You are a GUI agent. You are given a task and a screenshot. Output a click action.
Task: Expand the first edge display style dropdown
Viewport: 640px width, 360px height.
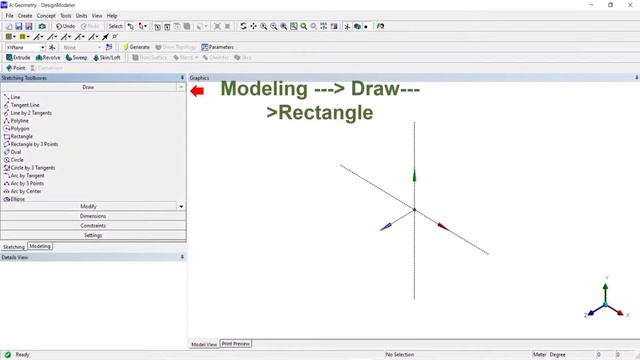[x=38, y=37]
